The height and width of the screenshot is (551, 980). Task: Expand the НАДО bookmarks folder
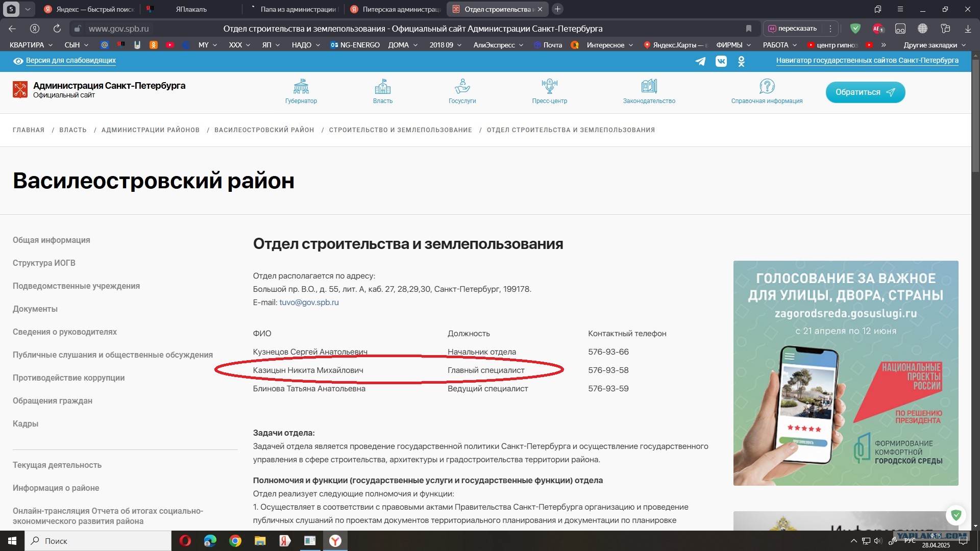click(306, 45)
